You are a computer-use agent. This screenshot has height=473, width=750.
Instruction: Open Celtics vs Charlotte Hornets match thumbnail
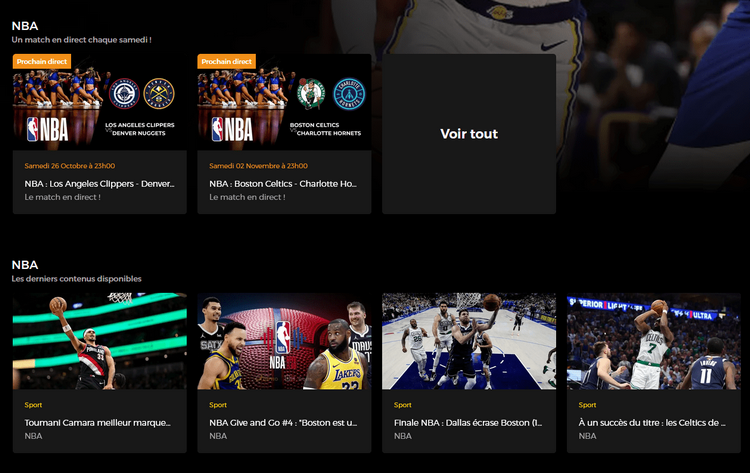(284, 102)
